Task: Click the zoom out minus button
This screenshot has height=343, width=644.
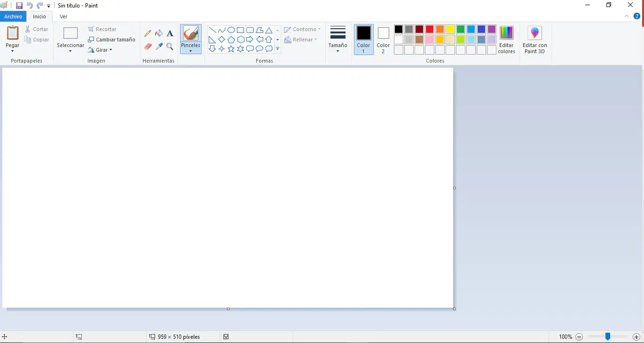Action: coord(579,337)
